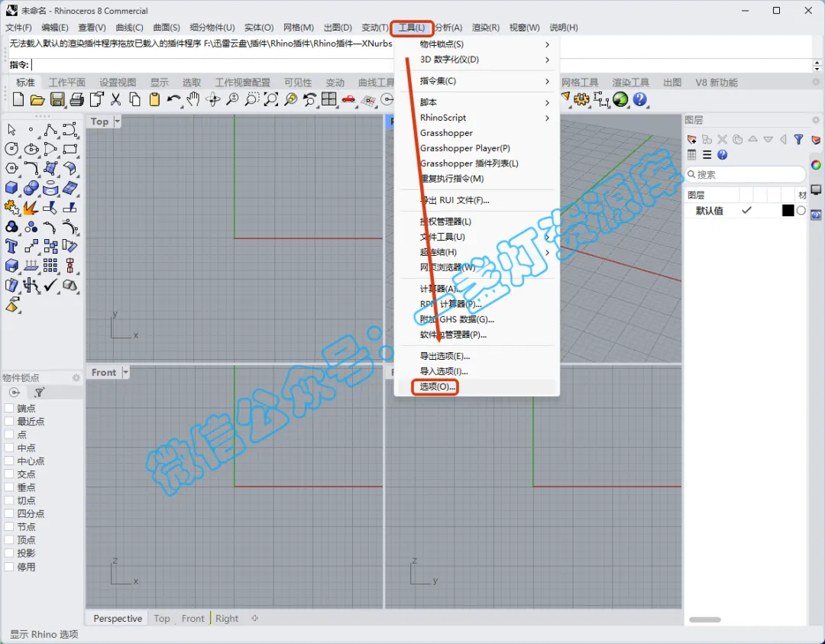Enable the 四分点 snap checkbox
The image size is (825, 644).
9,513
